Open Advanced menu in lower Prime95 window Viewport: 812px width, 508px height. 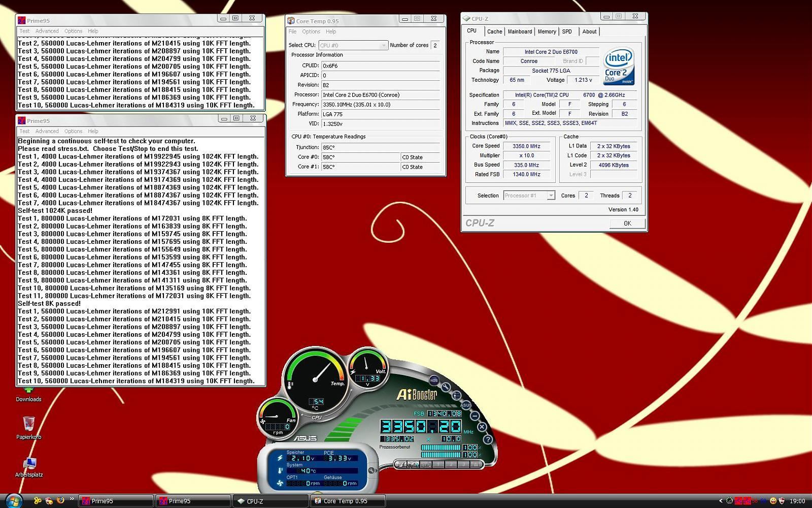47,131
